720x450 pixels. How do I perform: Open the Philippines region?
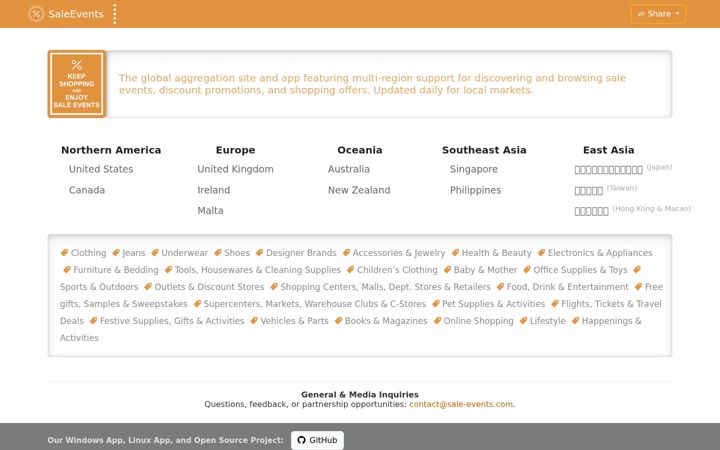tap(475, 190)
